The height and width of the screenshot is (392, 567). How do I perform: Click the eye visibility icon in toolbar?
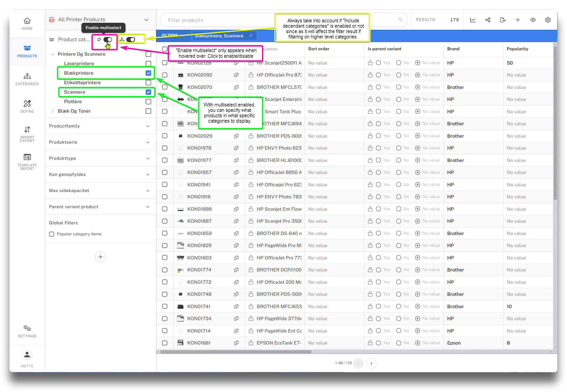click(533, 20)
